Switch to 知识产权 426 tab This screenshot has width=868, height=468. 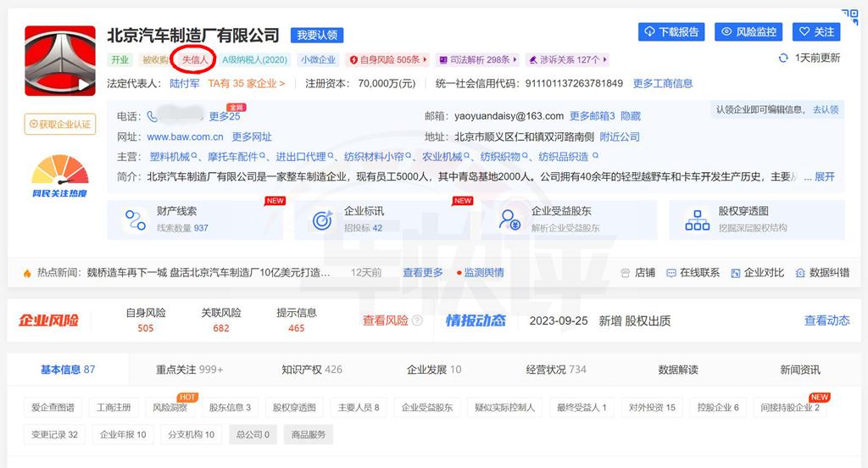[x=312, y=370]
